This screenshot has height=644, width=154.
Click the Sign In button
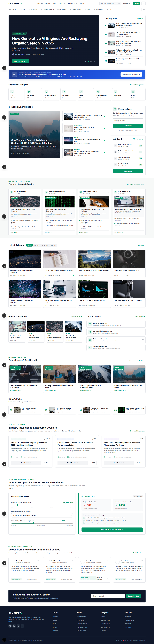pyautogui.click(x=136, y=3)
